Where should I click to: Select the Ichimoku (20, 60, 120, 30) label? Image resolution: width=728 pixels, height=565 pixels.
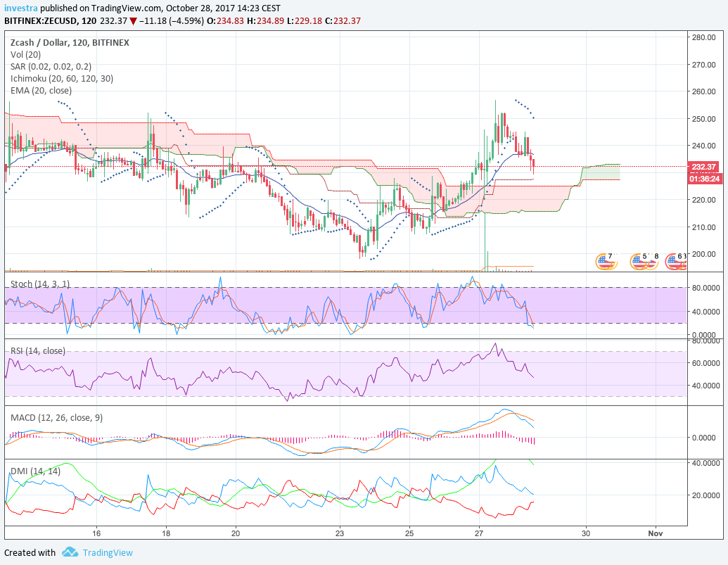coord(62,79)
